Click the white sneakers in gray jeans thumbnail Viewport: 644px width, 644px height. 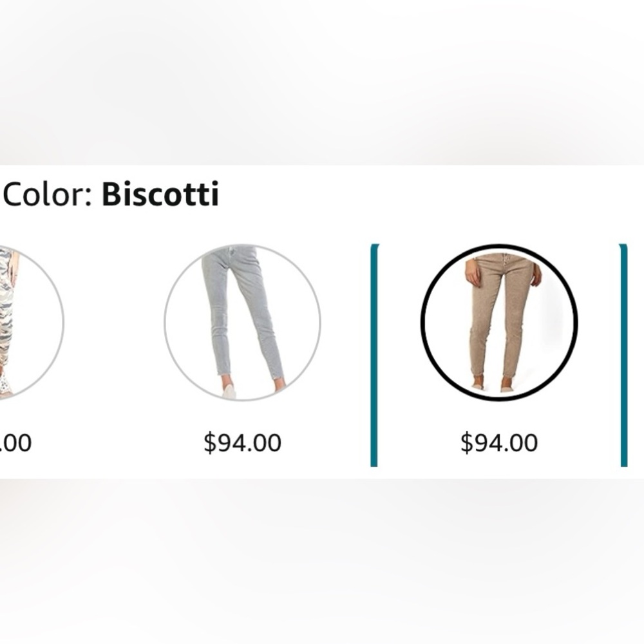[x=229, y=390]
